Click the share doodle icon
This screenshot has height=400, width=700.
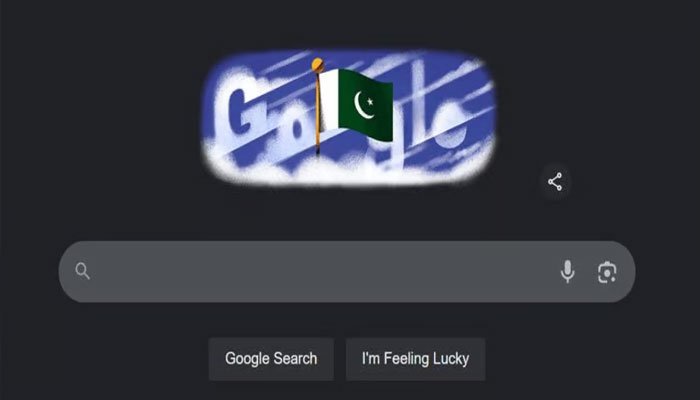tap(555, 182)
